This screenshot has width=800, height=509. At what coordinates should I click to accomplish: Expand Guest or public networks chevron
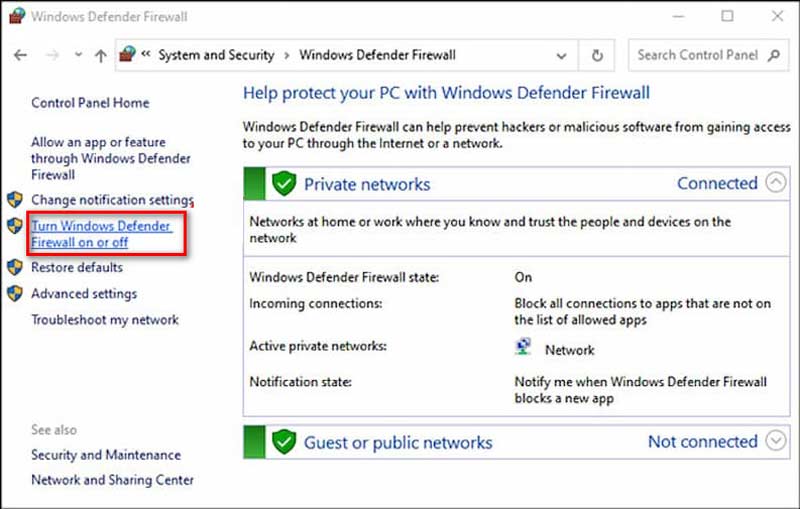click(x=776, y=440)
